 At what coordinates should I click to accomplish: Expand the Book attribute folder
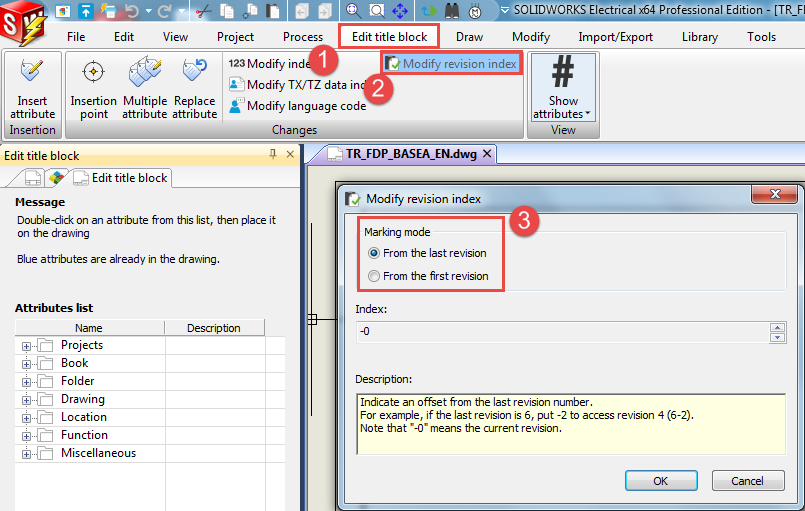[26, 364]
